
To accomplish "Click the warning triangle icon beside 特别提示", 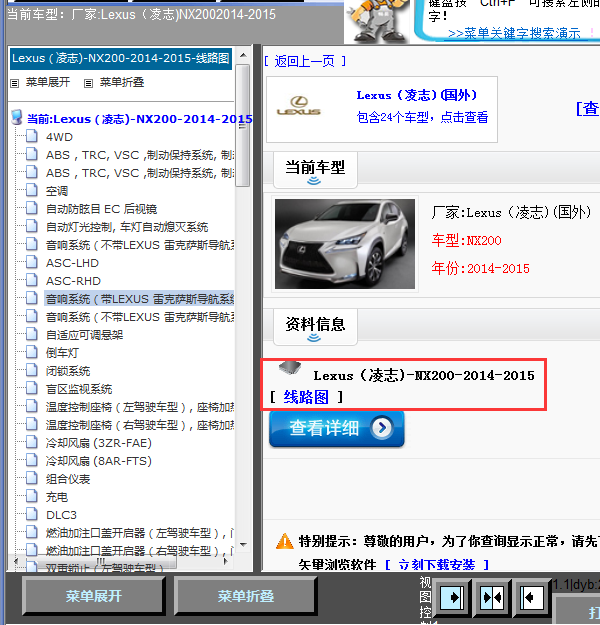I will coord(285,541).
